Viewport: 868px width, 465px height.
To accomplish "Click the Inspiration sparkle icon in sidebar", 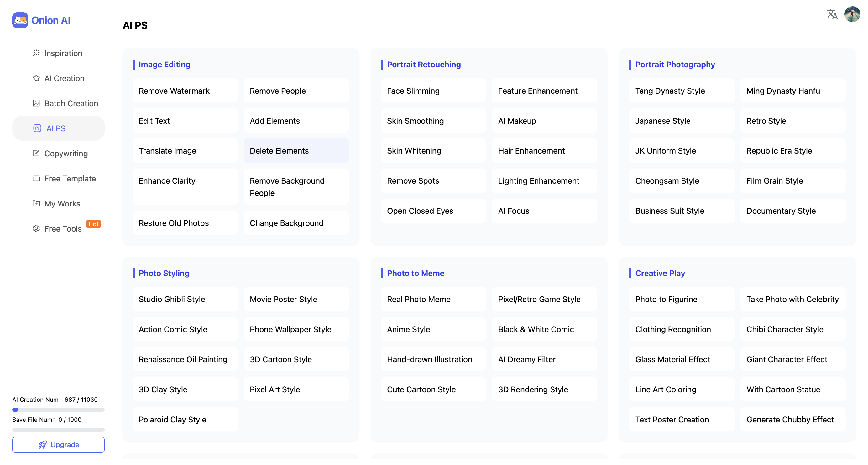I will coord(36,53).
